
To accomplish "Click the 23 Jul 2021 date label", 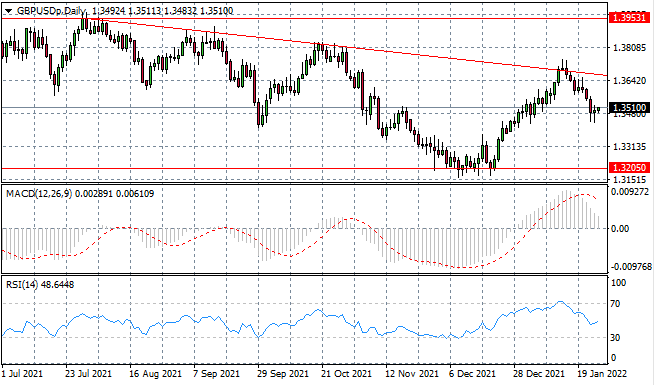I will tap(87, 373).
